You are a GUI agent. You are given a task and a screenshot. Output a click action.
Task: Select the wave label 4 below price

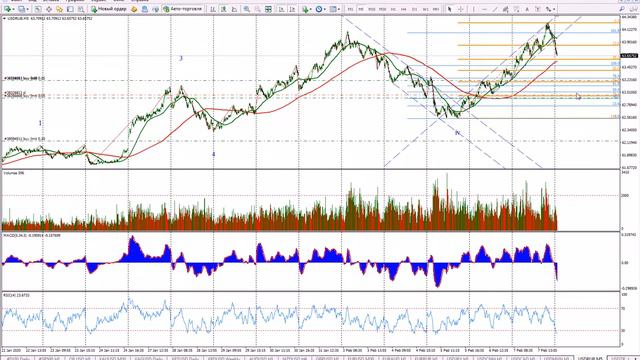213,154
